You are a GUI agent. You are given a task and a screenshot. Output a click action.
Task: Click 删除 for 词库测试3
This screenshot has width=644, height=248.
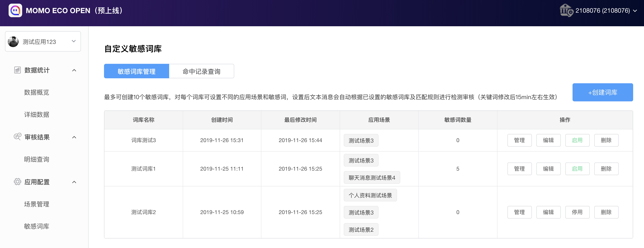pyautogui.click(x=606, y=140)
